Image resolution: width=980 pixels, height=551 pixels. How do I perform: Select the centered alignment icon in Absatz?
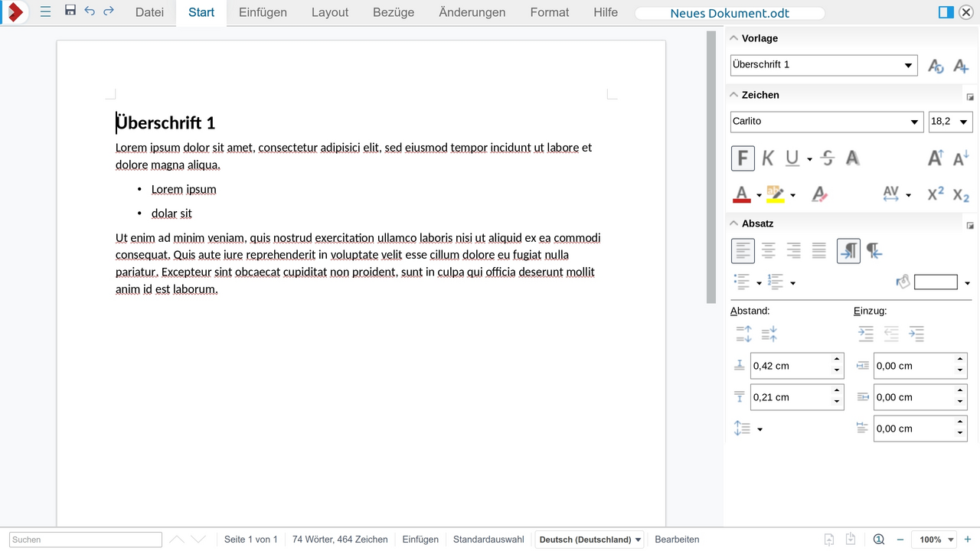(768, 250)
